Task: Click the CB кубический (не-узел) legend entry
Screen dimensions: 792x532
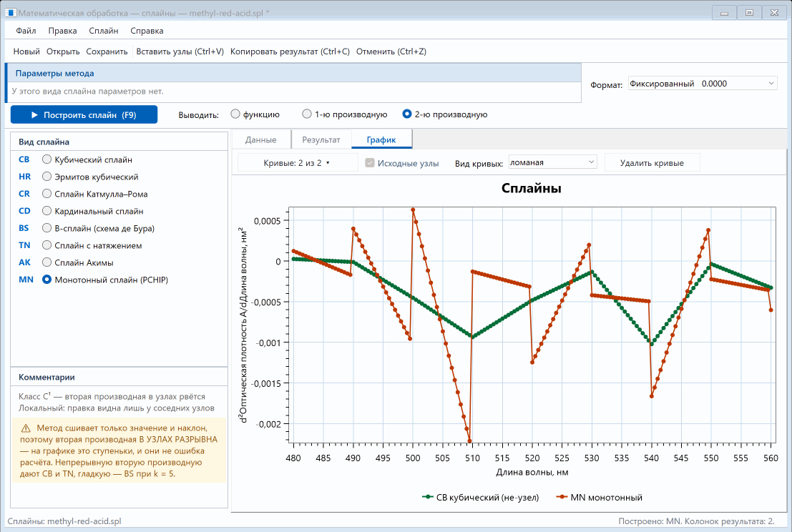Action: (x=480, y=498)
